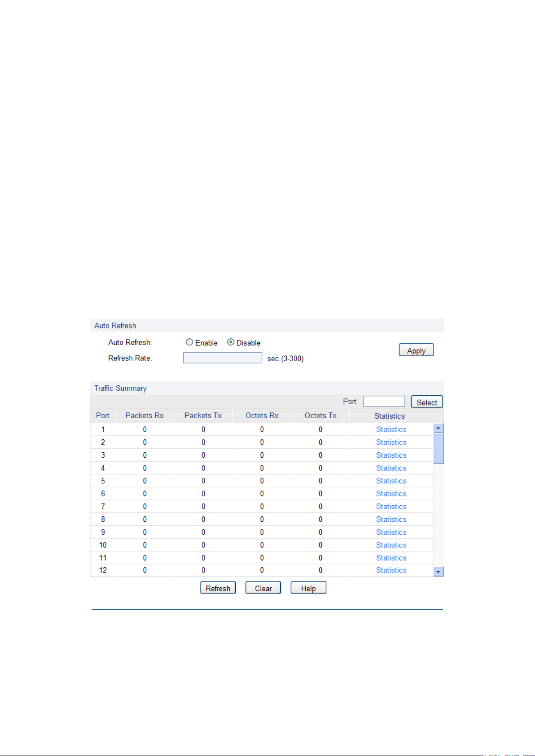Open Statistics link for port 10

(391, 545)
